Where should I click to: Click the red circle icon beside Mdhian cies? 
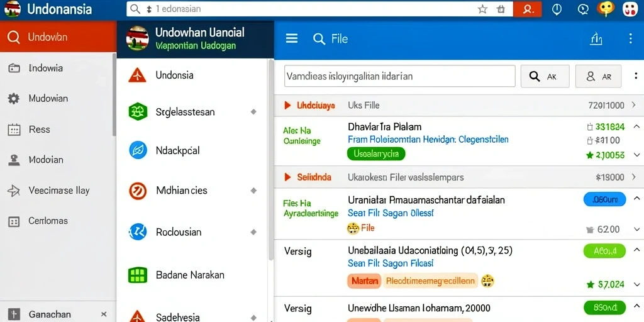138,191
